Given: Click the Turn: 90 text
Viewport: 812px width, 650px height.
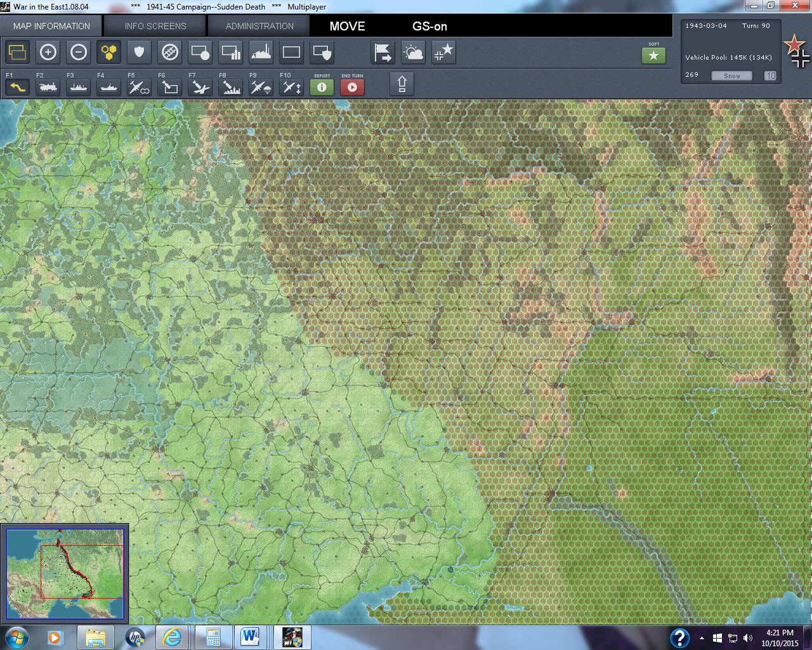Looking at the screenshot, I should click(x=756, y=26).
